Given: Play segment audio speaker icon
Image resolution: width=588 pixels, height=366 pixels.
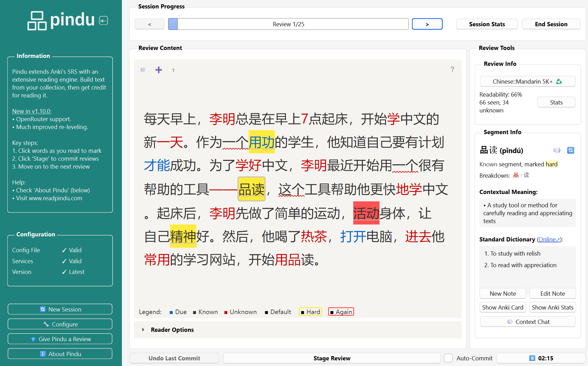Looking at the screenshot, I should coord(556,150).
